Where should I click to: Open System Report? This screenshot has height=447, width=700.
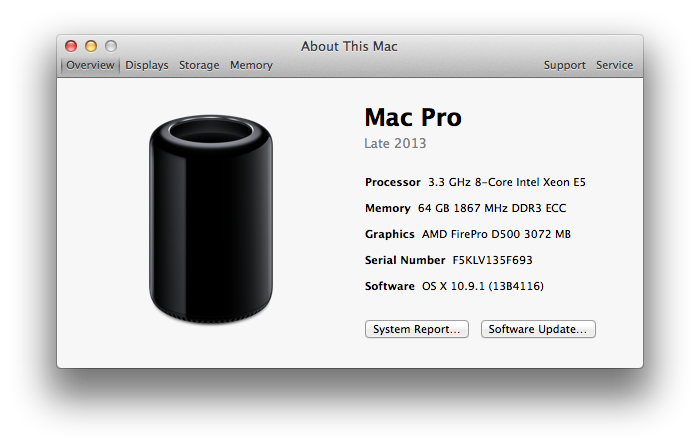[417, 329]
